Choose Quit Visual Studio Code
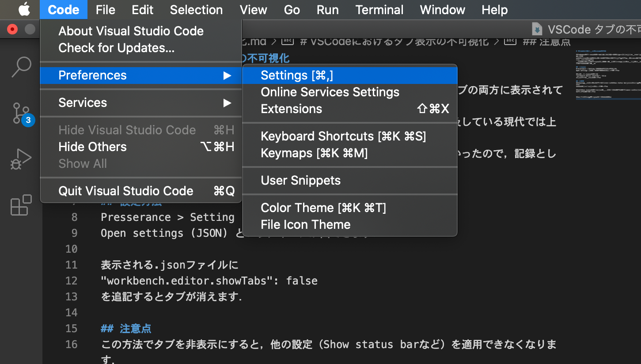 (141, 191)
